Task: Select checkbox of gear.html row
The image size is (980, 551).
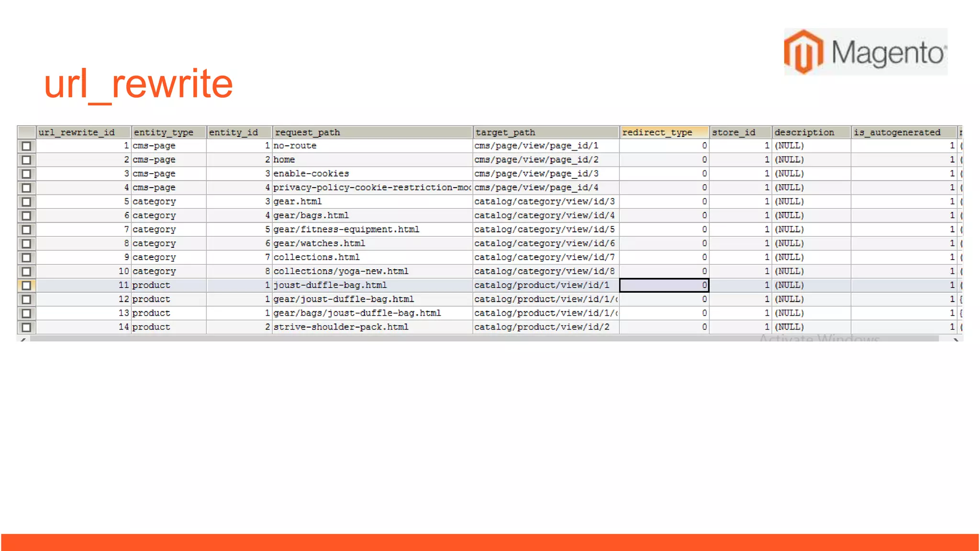Action: (26, 202)
